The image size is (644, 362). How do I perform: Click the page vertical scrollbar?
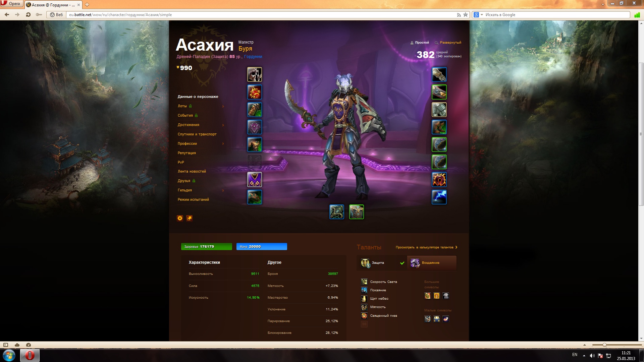(x=641, y=134)
